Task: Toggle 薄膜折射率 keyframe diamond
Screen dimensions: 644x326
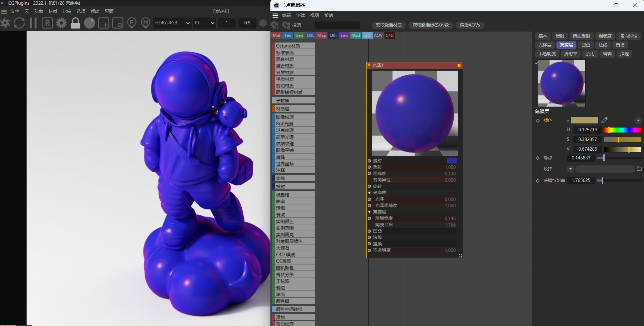Action: coord(538,181)
